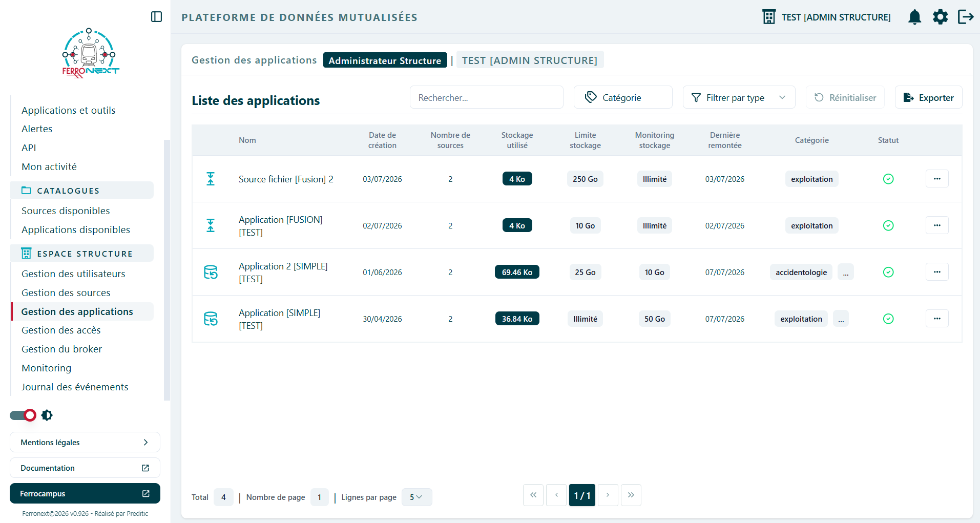The width and height of the screenshot is (980, 523).
Task: Open Gestion des sources
Action: (x=66, y=292)
